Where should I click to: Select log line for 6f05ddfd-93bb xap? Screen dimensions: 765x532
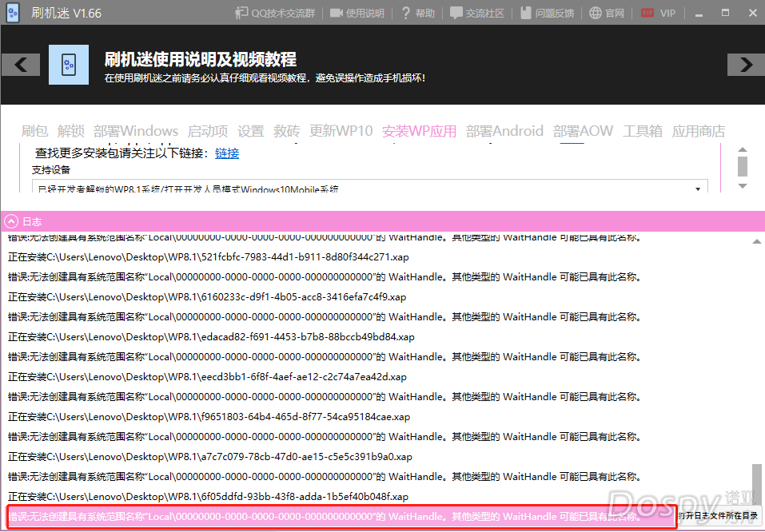tap(209, 497)
